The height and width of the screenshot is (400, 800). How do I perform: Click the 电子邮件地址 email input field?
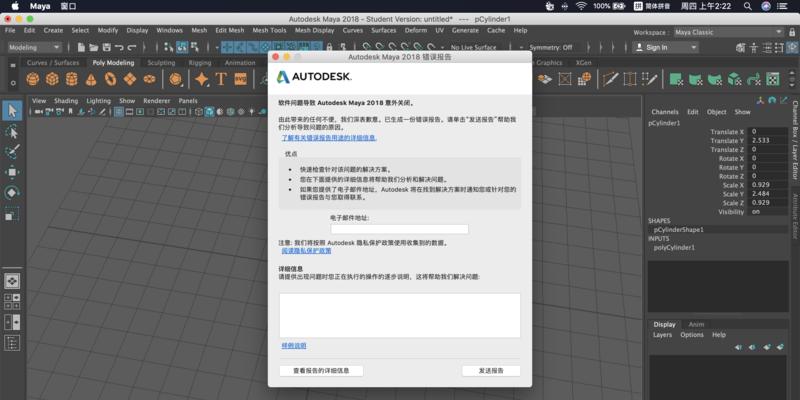(399, 229)
